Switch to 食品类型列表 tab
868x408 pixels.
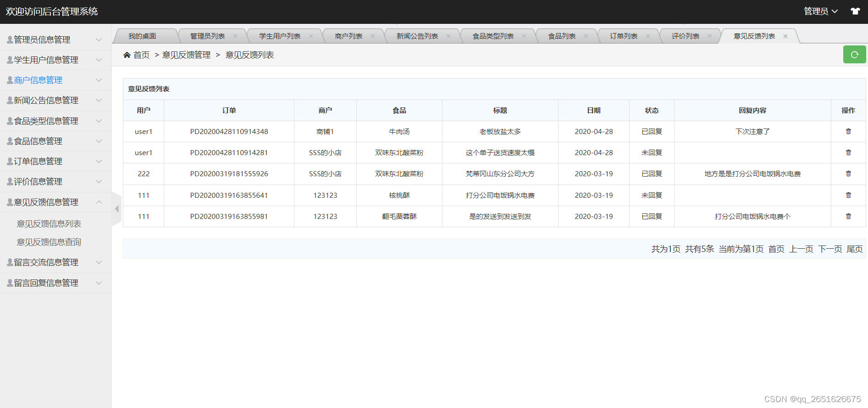point(493,36)
